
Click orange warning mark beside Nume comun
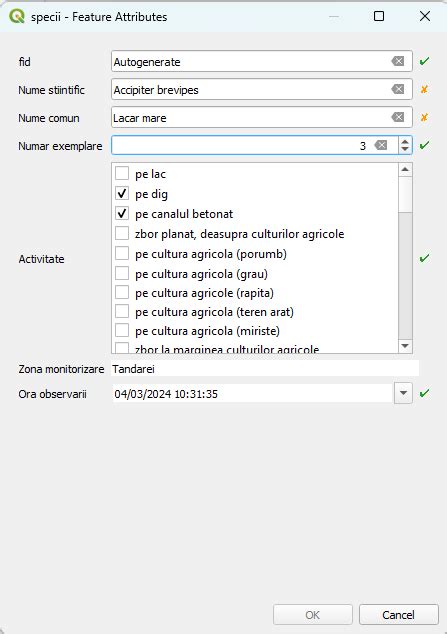424,118
